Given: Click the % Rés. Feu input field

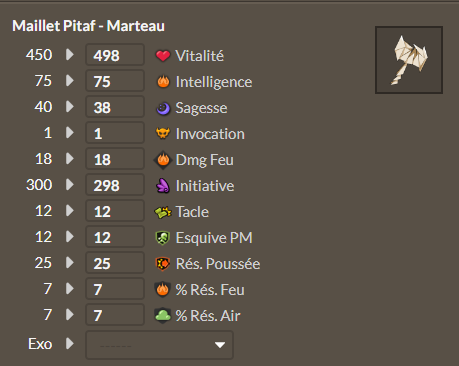Looking at the screenshot, I should click(115, 289).
